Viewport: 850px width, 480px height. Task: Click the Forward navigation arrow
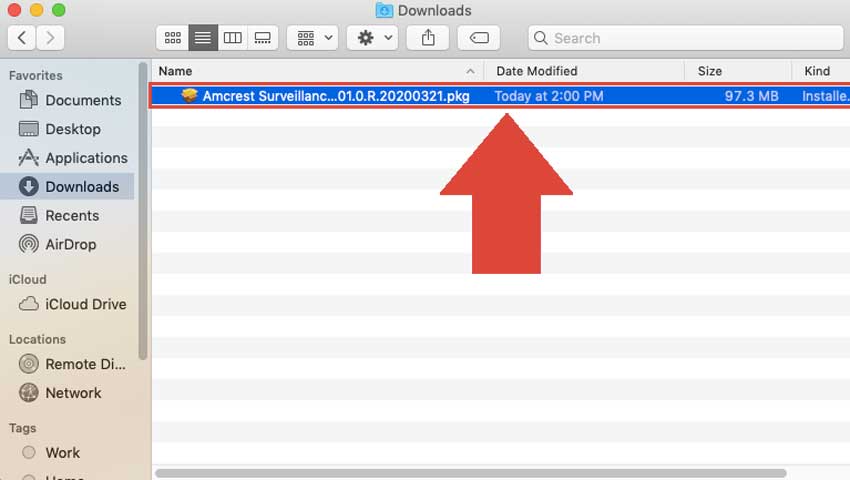click(50, 38)
